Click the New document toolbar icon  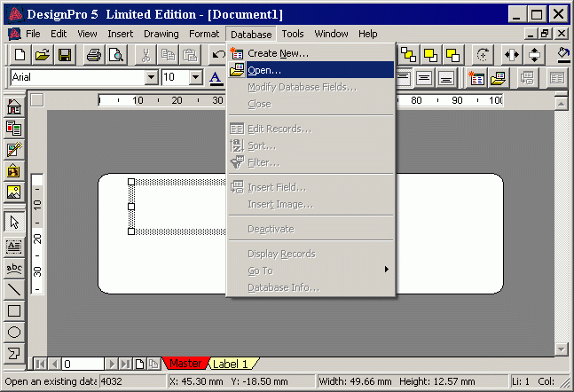pos(20,55)
